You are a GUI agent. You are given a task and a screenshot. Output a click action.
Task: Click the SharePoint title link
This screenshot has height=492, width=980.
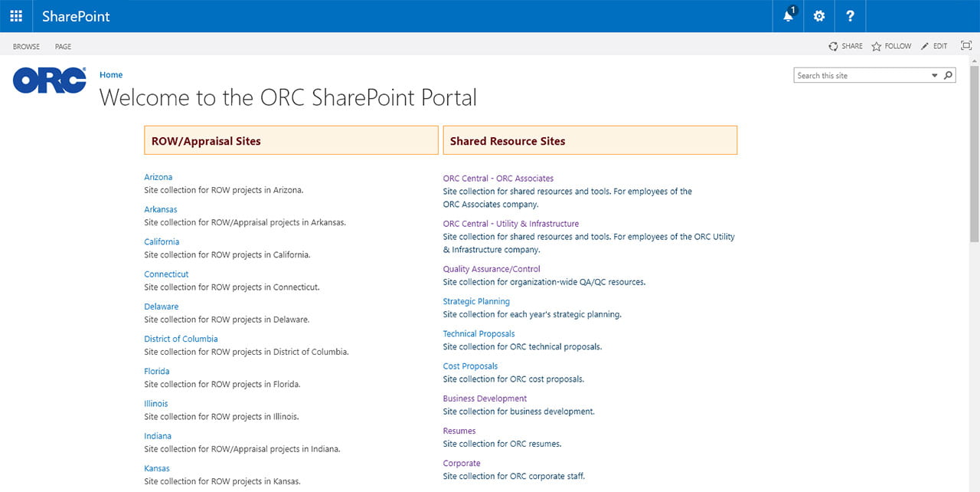pyautogui.click(x=76, y=16)
